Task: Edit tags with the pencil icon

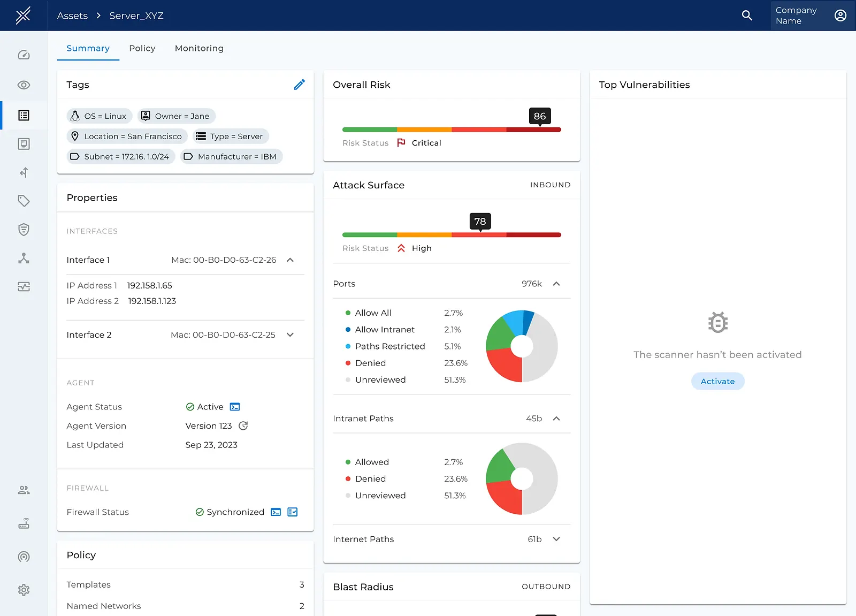Action: click(x=300, y=85)
